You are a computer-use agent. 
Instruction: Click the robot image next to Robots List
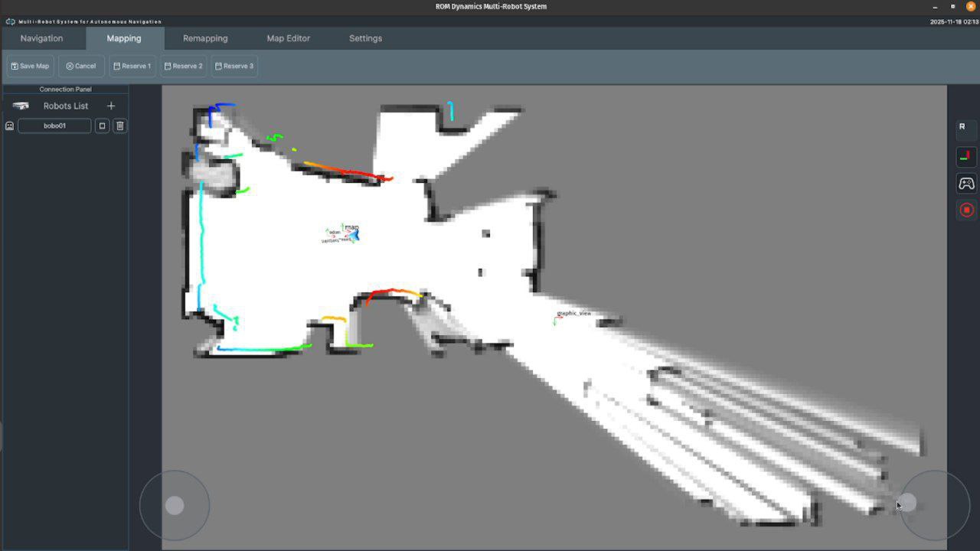[x=21, y=106]
